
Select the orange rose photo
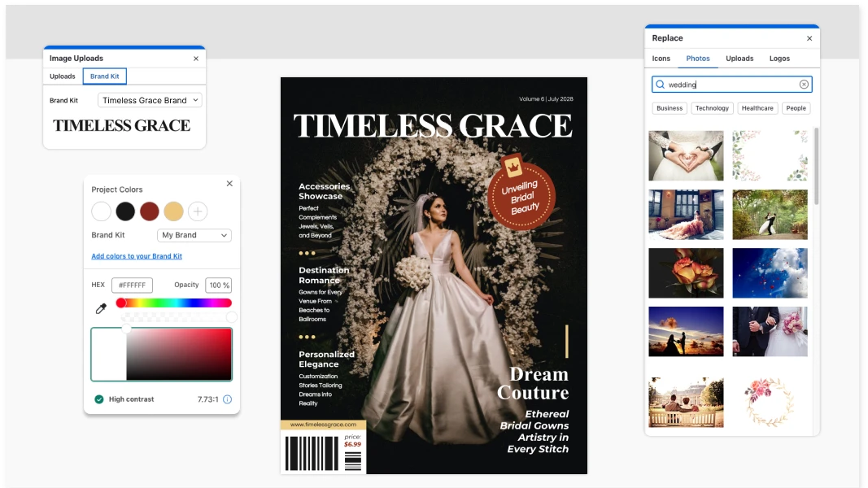click(686, 273)
